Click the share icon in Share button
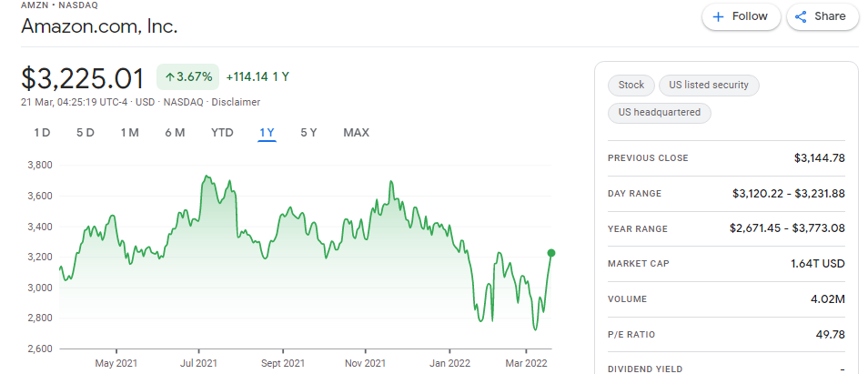This screenshot has height=374, width=868. tap(801, 17)
